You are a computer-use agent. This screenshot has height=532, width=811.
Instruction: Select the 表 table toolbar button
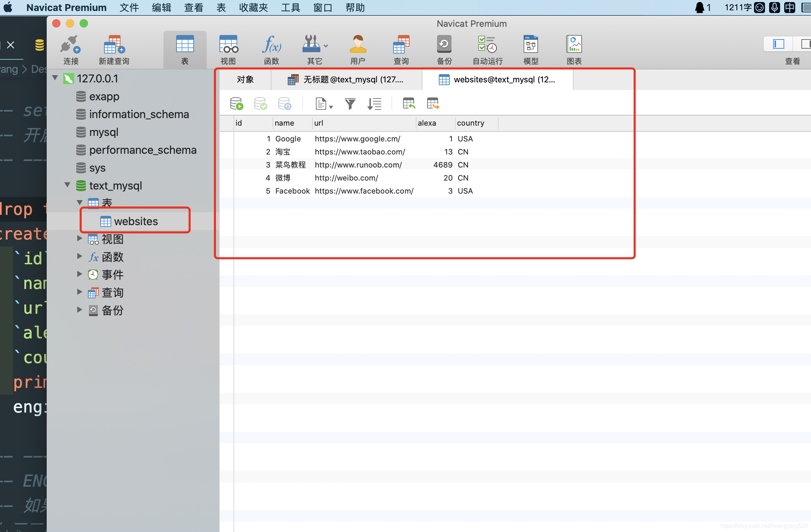[185, 50]
